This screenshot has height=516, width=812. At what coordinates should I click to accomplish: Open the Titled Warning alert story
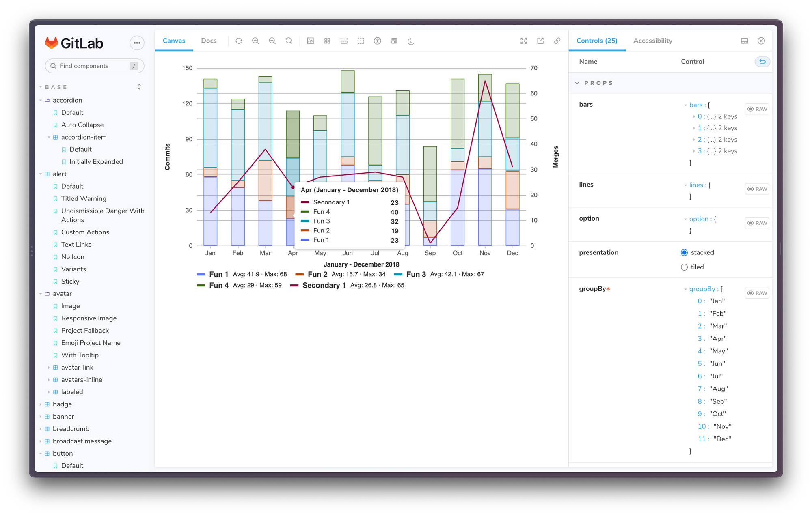(x=84, y=198)
